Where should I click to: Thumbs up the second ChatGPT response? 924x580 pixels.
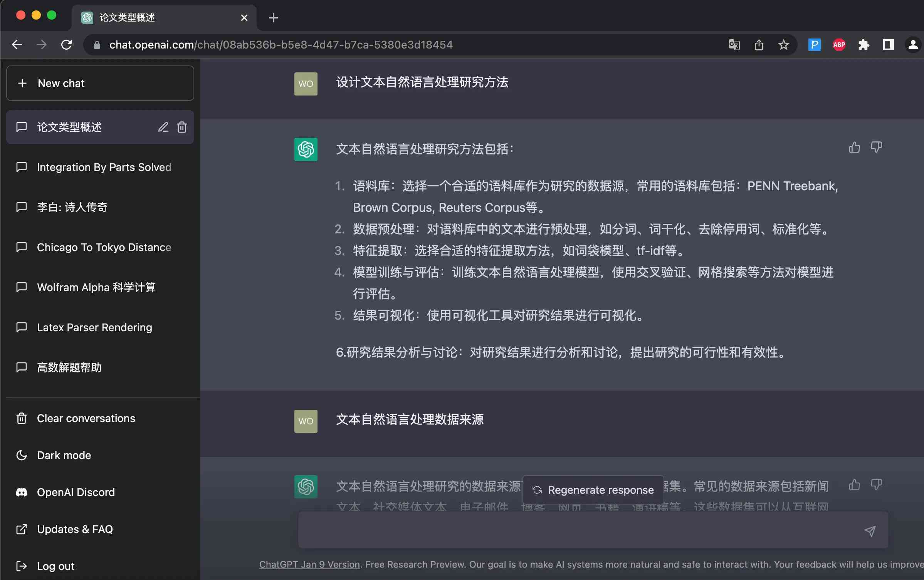tap(854, 484)
